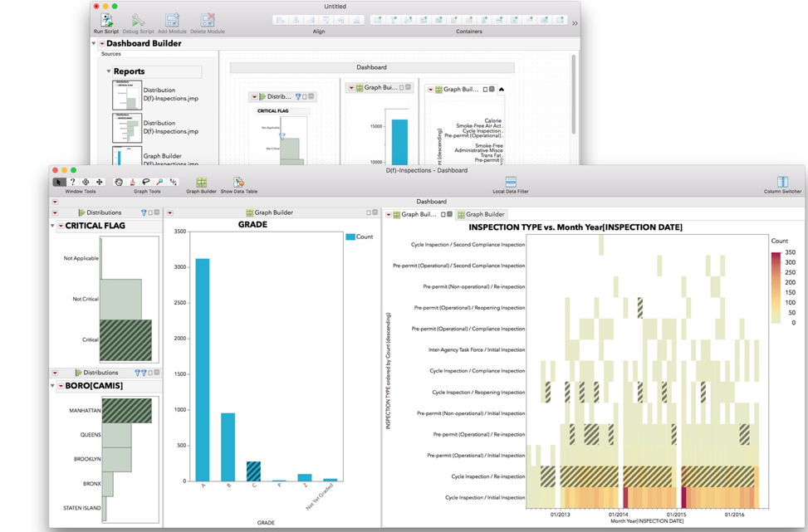Click the filter funnel icon on CRITICAL FLAG Distributions header
The width and height of the screenshot is (808, 532).
(x=144, y=212)
